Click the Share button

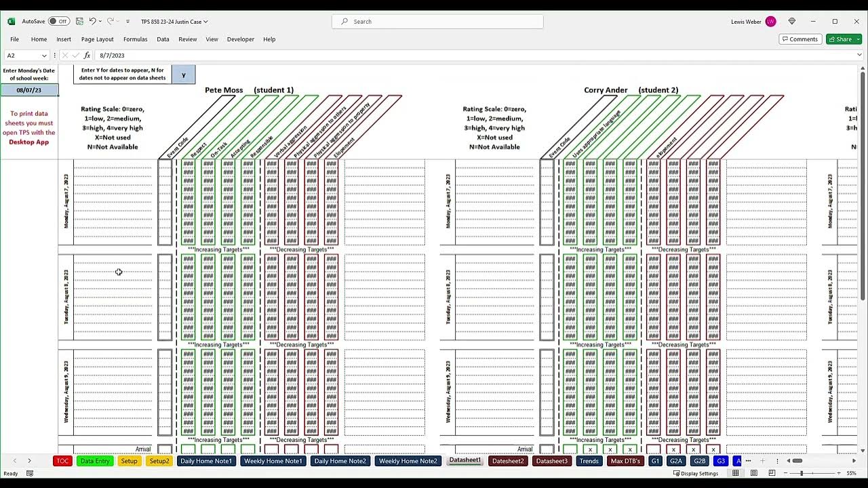(840, 39)
